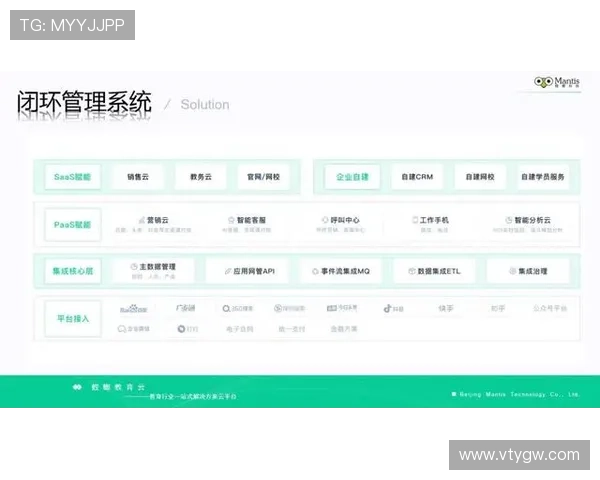Click the 金融方案 label
600x480 pixels.
point(344,329)
